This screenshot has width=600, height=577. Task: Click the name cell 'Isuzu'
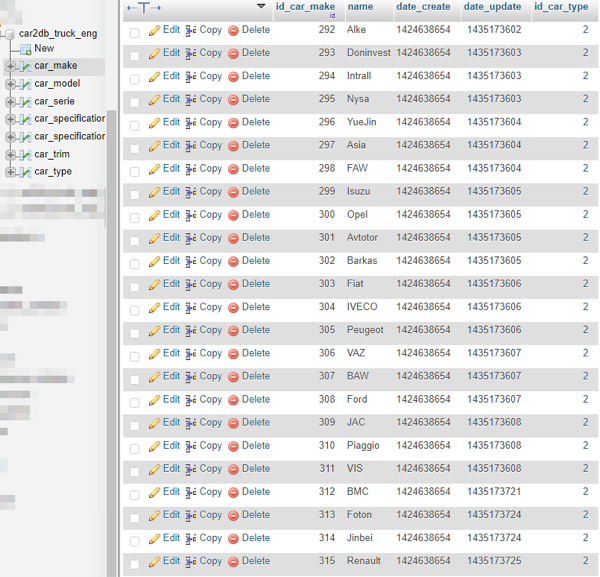(x=359, y=191)
